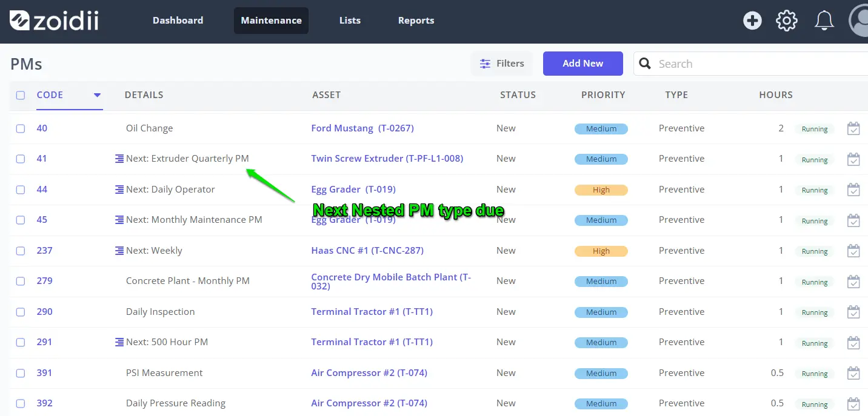Click the plus add icon in header
Screen dimensions: 868x416
[752, 21]
